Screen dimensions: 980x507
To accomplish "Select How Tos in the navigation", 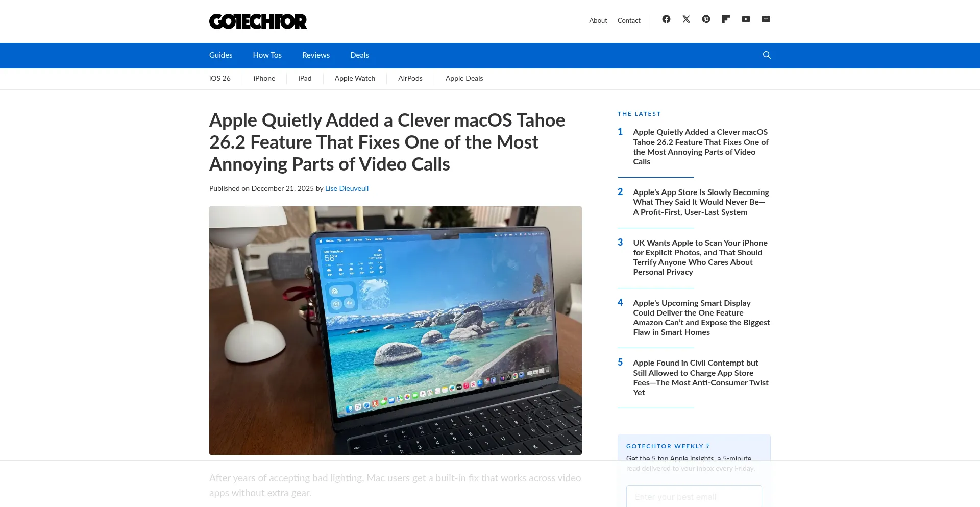I will pyautogui.click(x=267, y=55).
